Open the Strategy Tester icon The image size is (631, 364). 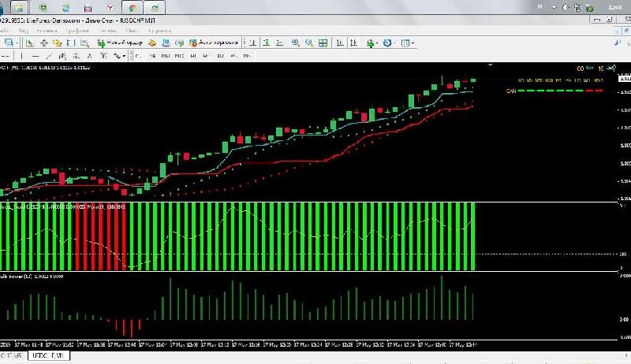click(x=84, y=43)
